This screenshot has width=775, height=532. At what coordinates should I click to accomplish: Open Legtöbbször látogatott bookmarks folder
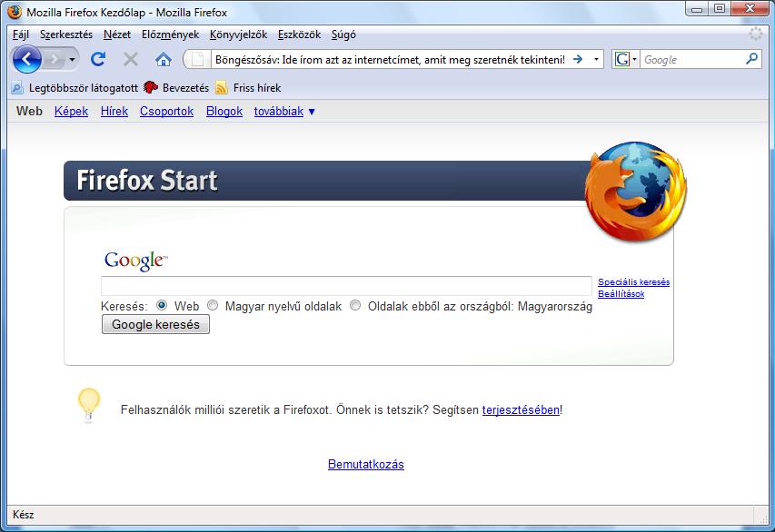point(75,88)
